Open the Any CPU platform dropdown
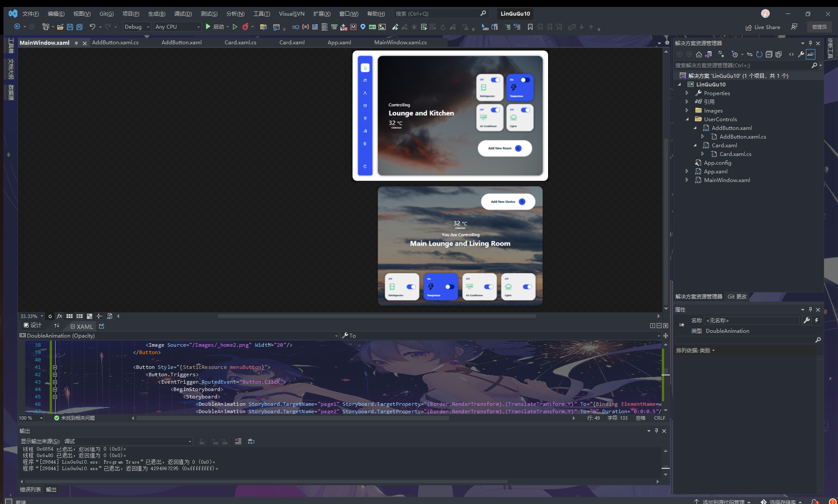The height and width of the screenshot is (504, 838). point(178,27)
